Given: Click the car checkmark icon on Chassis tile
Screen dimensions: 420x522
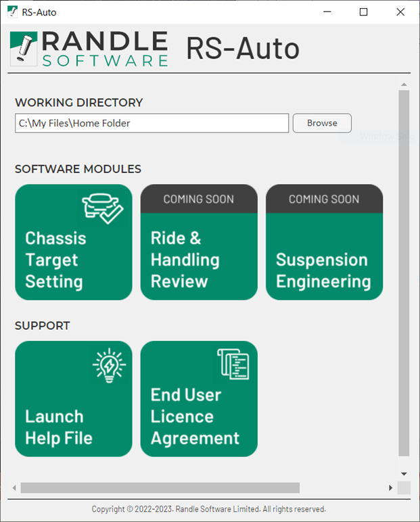Looking at the screenshot, I should 103,208.
